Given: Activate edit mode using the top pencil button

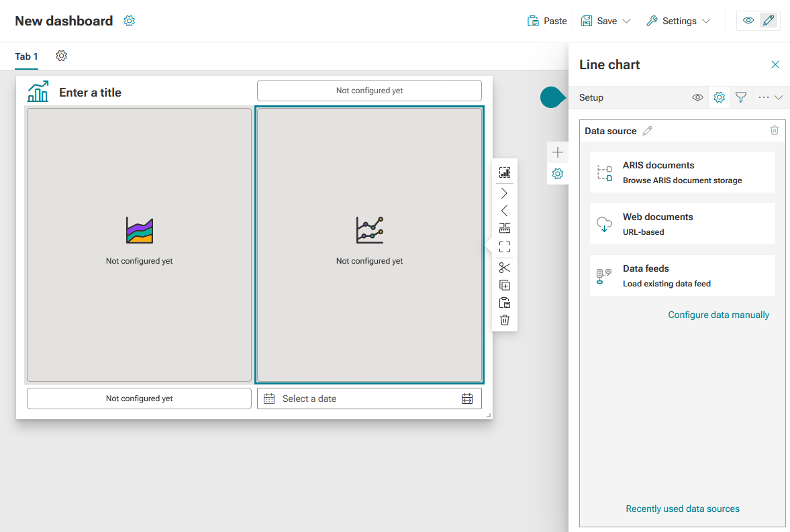Looking at the screenshot, I should 769,21.
